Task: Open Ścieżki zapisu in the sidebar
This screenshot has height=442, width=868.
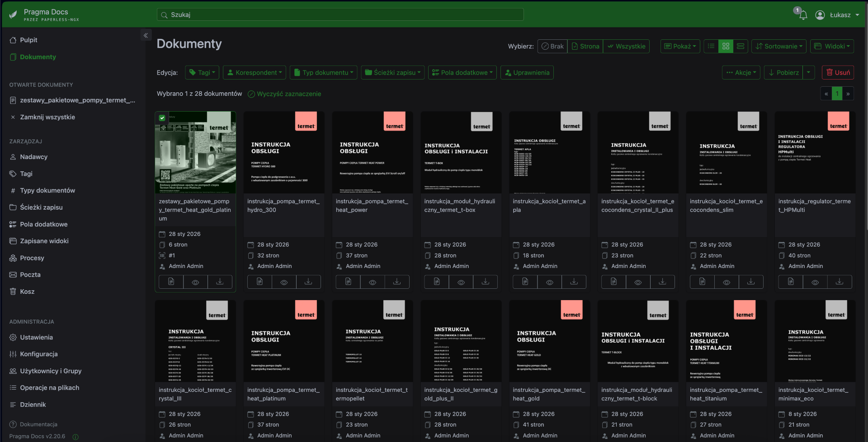Action: pyautogui.click(x=41, y=207)
